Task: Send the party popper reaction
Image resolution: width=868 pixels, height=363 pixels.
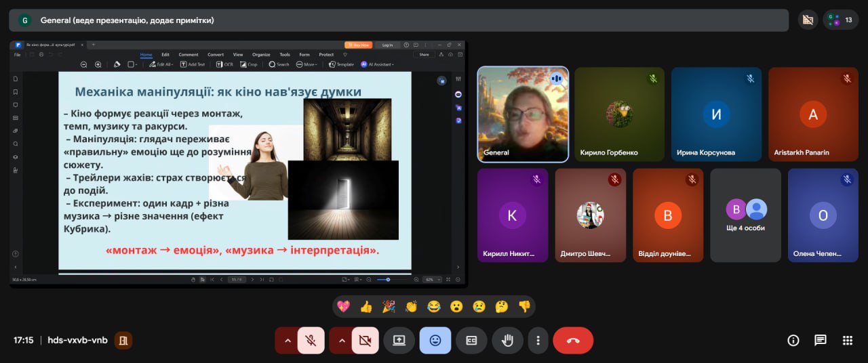Action: click(x=389, y=307)
